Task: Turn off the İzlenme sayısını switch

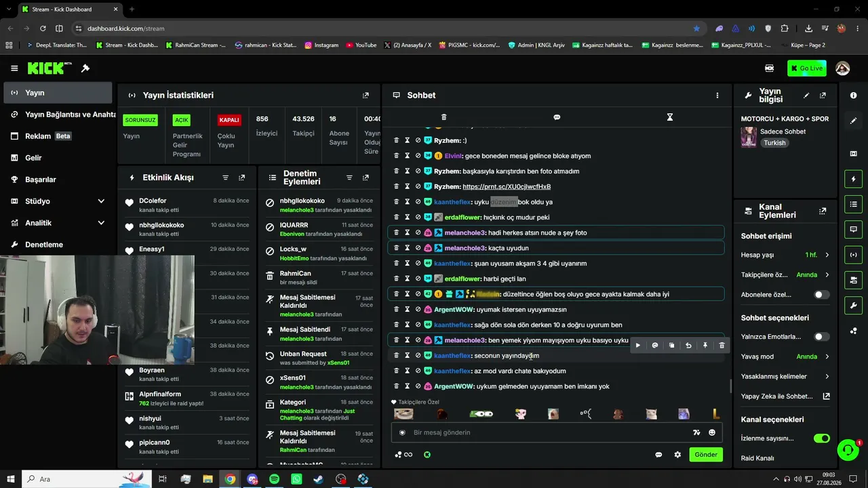Action: (x=821, y=439)
